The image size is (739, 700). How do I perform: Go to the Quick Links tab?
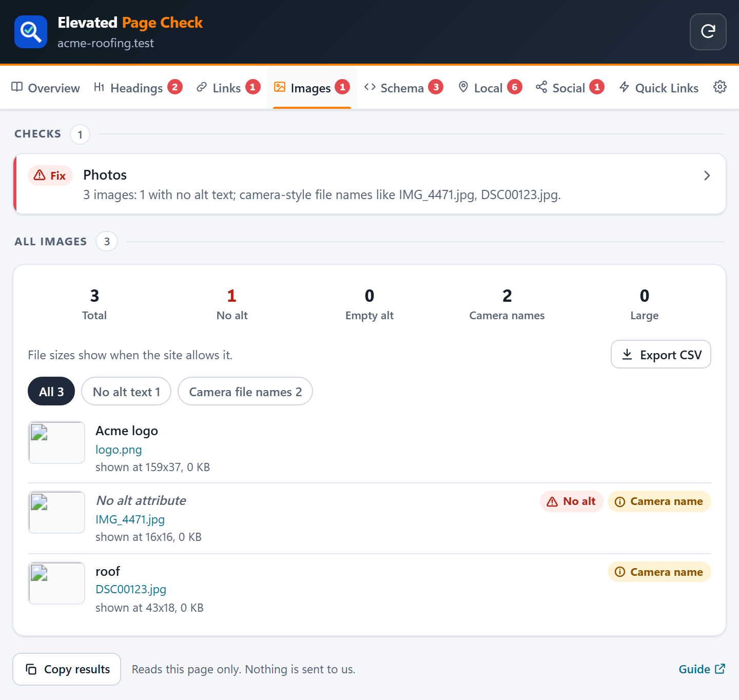tap(659, 88)
